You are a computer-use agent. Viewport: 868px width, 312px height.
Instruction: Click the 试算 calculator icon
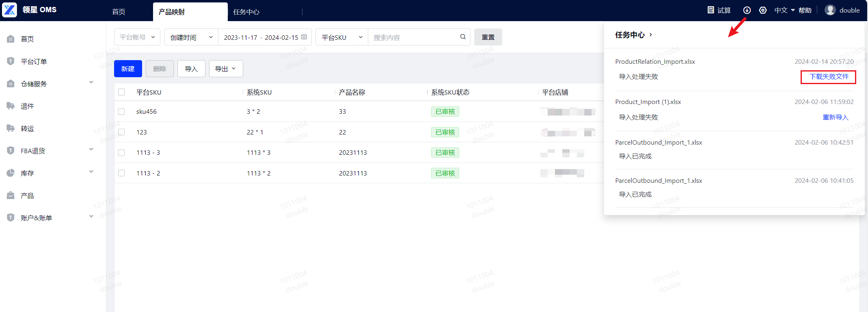tap(711, 10)
